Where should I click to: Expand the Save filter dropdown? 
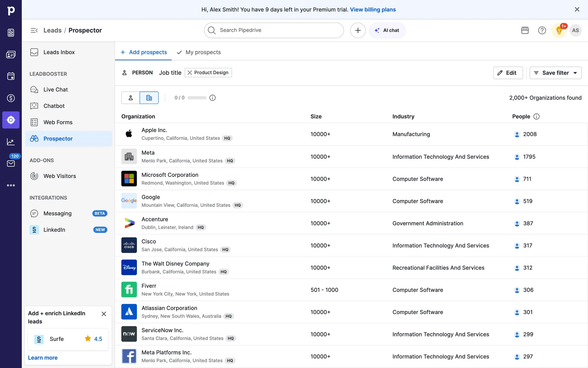[575, 73]
